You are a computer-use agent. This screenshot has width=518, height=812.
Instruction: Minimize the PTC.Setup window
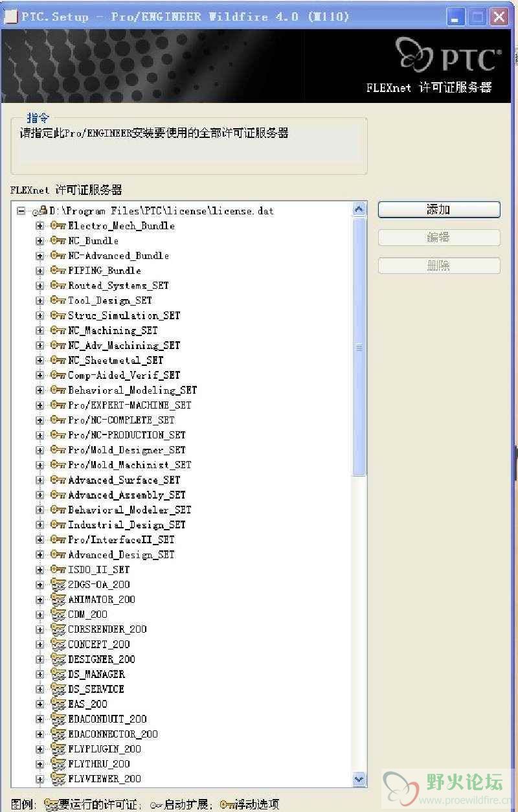point(457,17)
